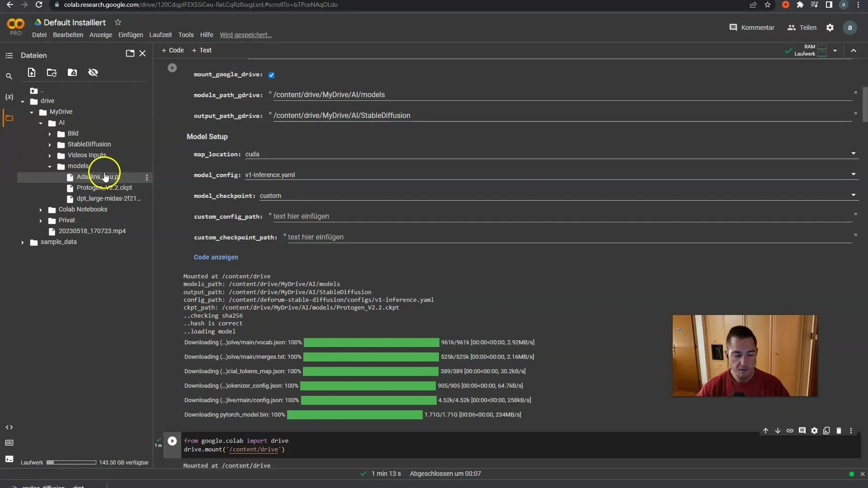Click the run cell playback button
Viewport: 868px width, 488px height.
pos(172,67)
